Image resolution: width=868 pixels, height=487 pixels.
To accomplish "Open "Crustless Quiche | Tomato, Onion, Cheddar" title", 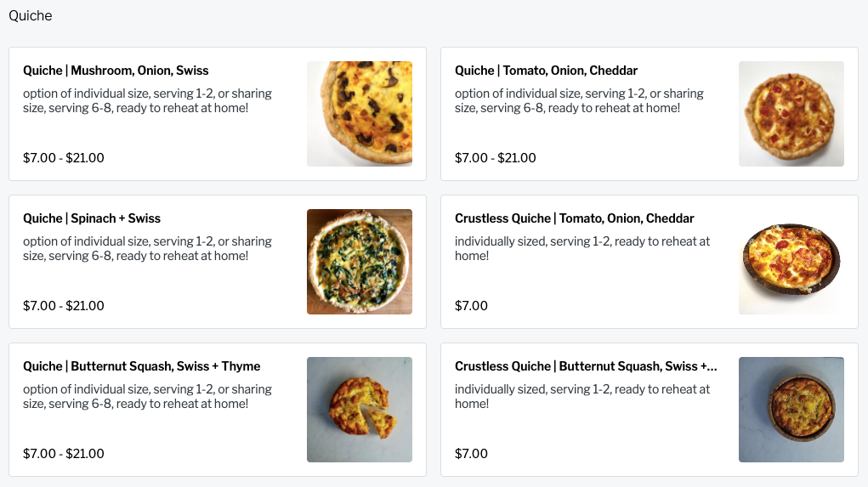I will (574, 218).
